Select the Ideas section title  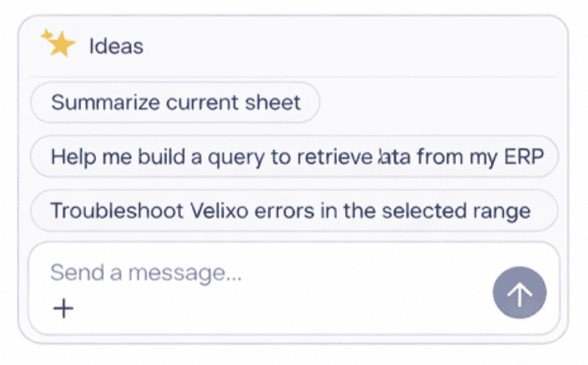coord(116,45)
